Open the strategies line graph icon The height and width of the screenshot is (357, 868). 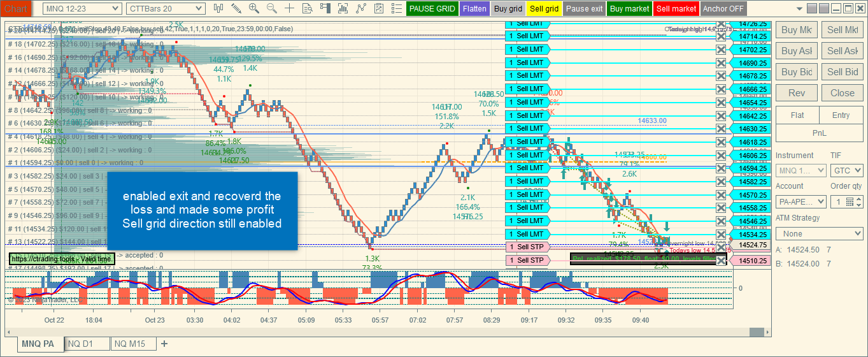tap(361, 8)
